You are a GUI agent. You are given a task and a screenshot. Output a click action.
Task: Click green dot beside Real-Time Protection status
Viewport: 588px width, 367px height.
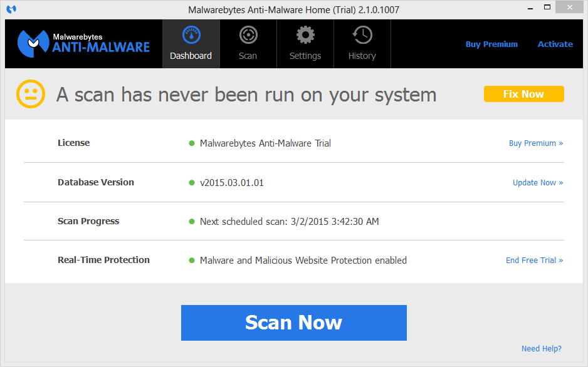tap(192, 261)
